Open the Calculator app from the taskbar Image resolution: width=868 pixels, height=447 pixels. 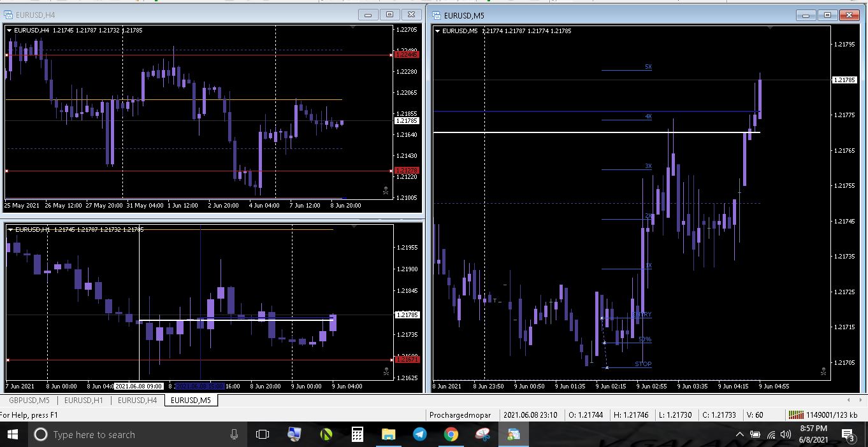point(358,434)
